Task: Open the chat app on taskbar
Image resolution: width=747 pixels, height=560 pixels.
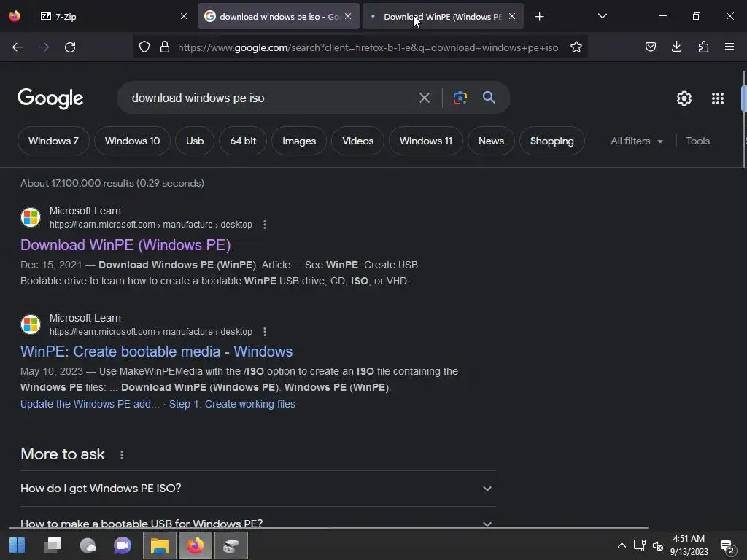Action: click(123, 545)
